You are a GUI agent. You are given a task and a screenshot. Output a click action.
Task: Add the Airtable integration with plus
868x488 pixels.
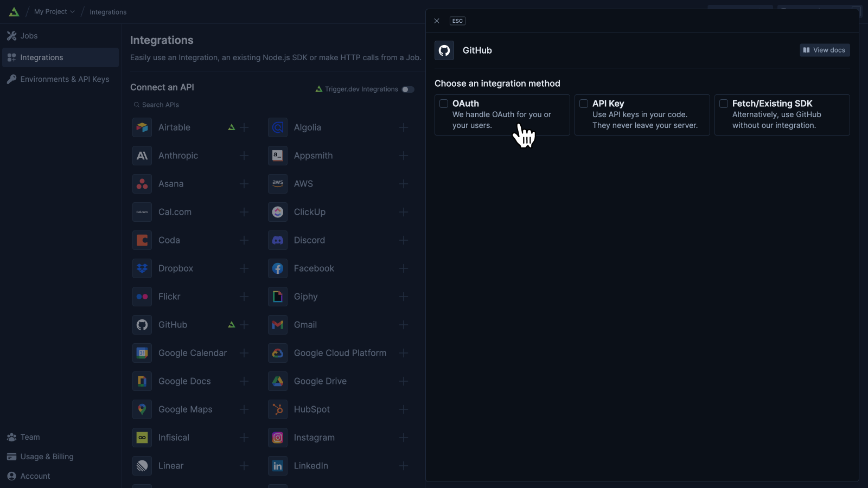(x=244, y=127)
